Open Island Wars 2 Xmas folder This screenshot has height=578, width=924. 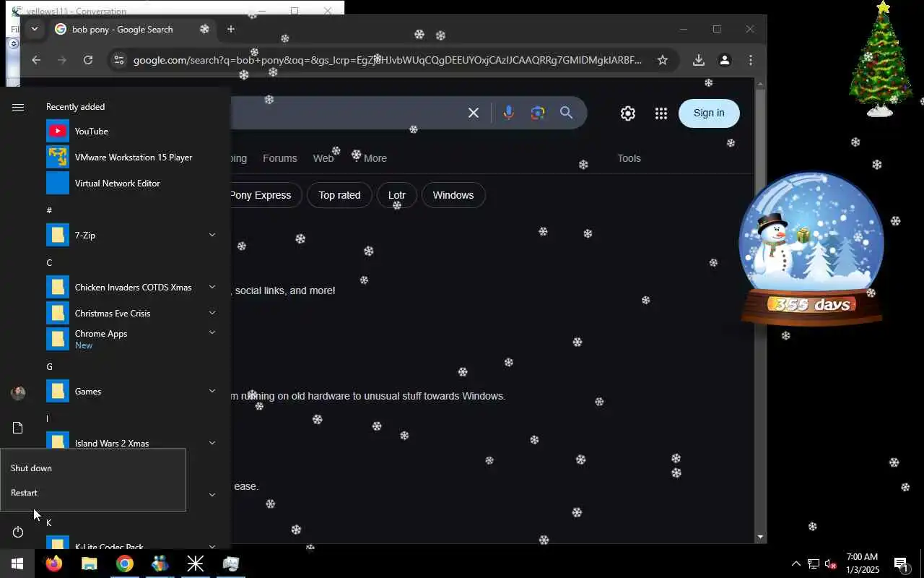point(130,439)
